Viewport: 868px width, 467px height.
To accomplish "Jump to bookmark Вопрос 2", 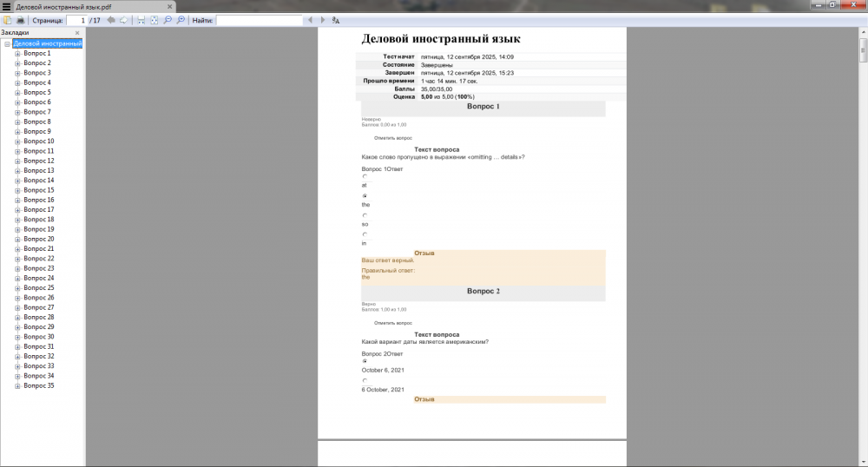I will [37, 63].
